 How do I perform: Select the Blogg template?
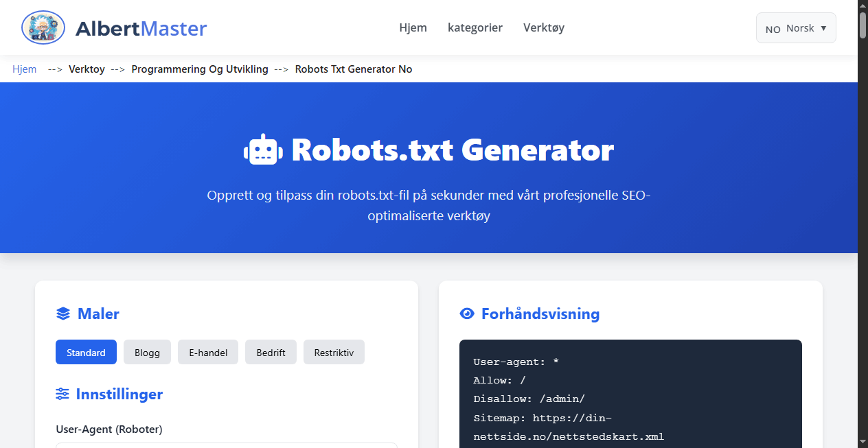tap(147, 352)
